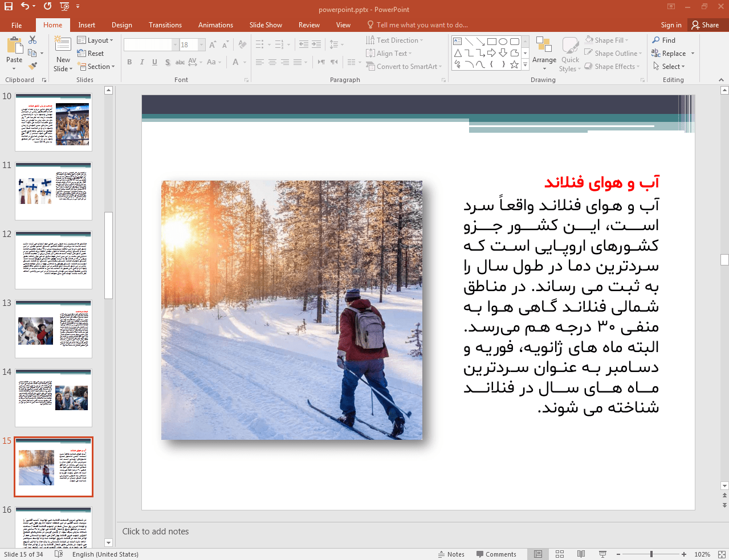Screen dimensions: 729x560
Task: Toggle Center text alignment
Action: pyautogui.click(x=272, y=62)
